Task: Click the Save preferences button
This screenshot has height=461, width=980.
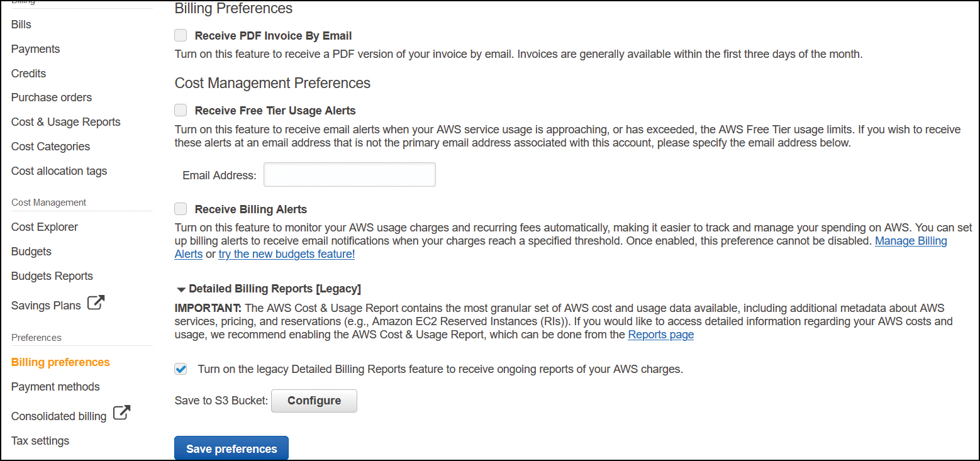Action: pyautogui.click(x=231, y=448)
